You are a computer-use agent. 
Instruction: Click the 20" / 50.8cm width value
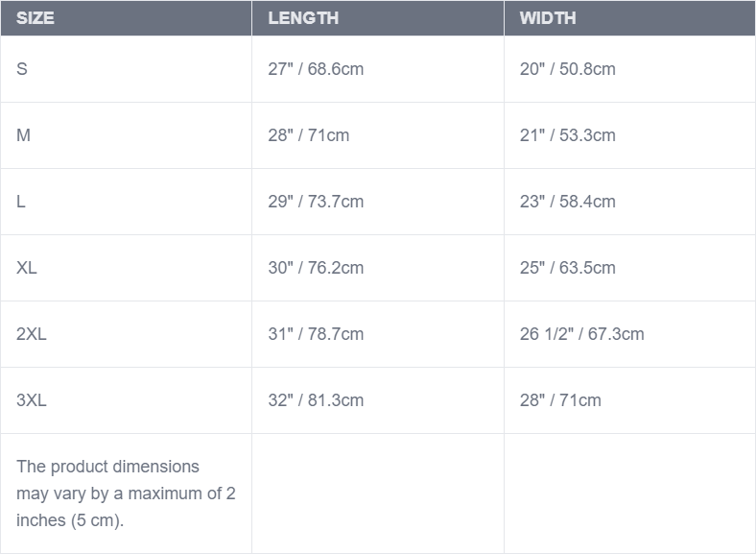[x=568, y=69]
